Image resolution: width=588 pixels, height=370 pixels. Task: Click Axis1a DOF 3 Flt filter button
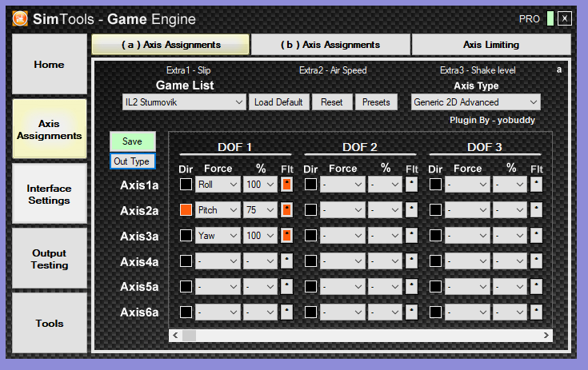point(536,185)
